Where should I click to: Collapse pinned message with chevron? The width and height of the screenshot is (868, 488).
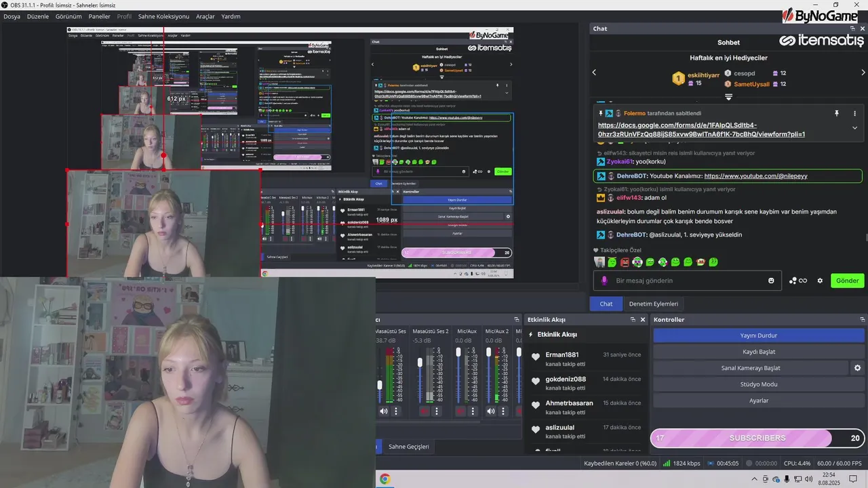(854, 128)
